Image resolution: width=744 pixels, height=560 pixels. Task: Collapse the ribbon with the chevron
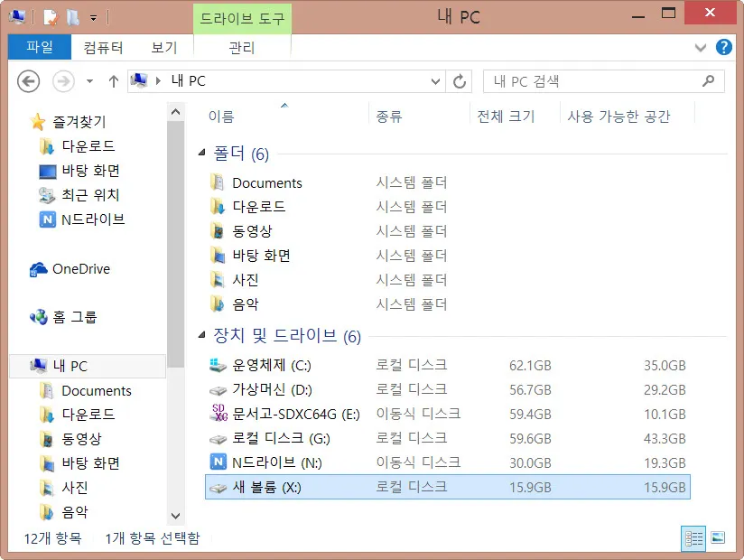[701, 48]
